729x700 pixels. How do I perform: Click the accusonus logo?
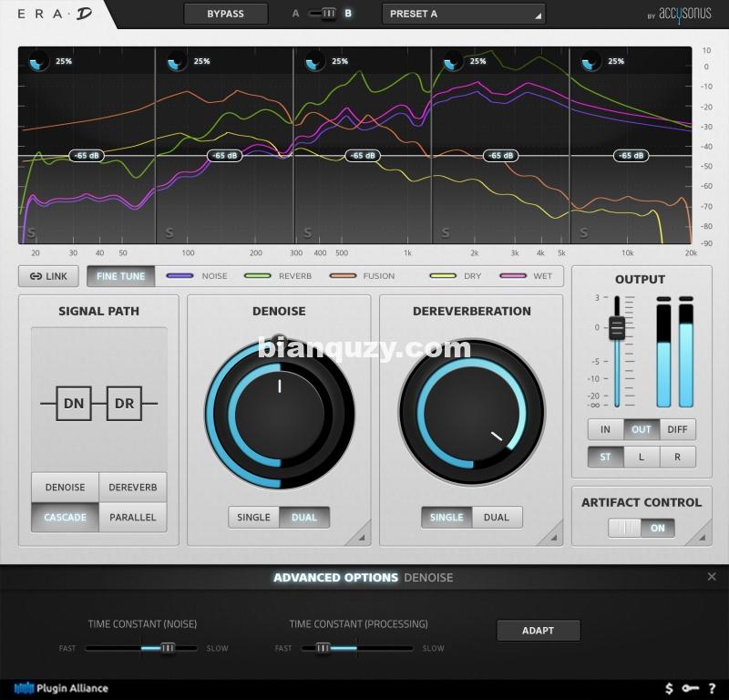point(679,14)
